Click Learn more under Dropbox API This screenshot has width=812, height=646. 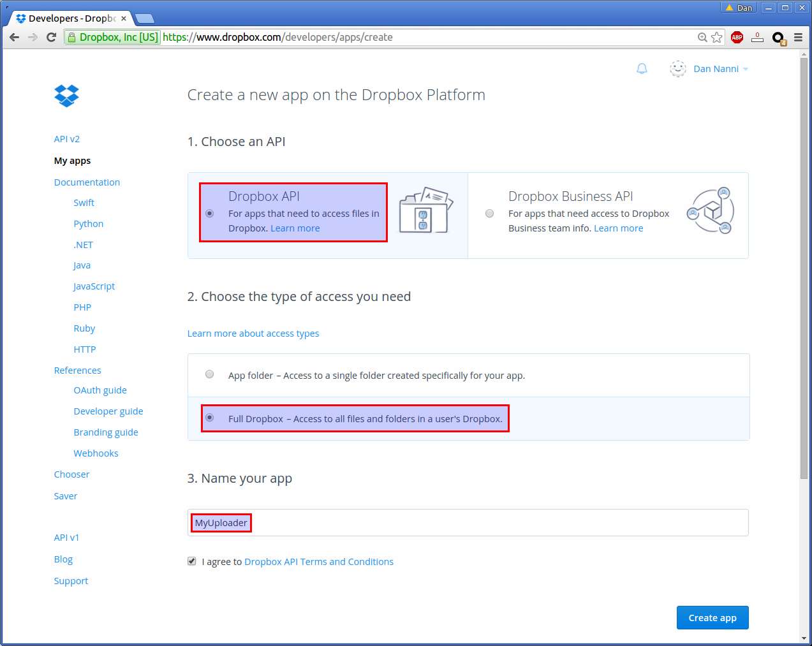pyautogui.click(x=295, y=228)
